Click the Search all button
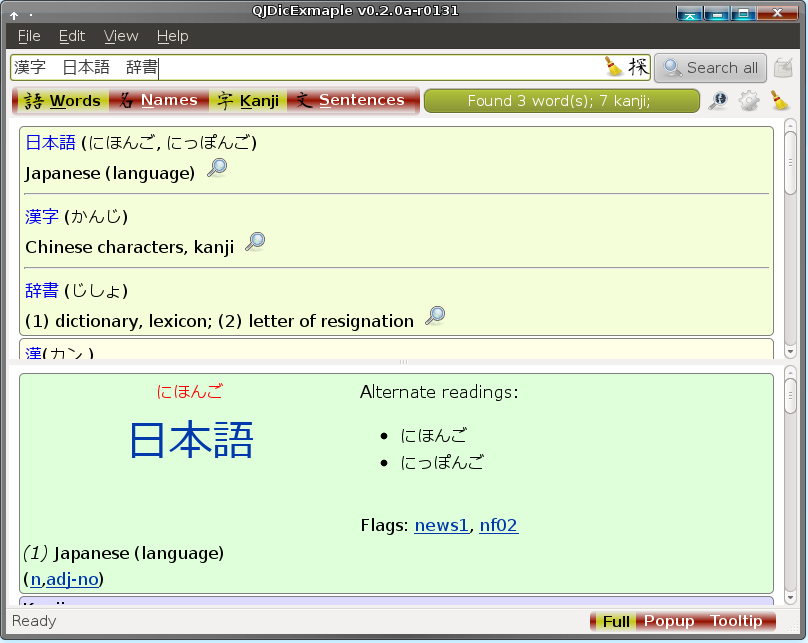This screenshot has height=643, width=808. coord(710,68)
